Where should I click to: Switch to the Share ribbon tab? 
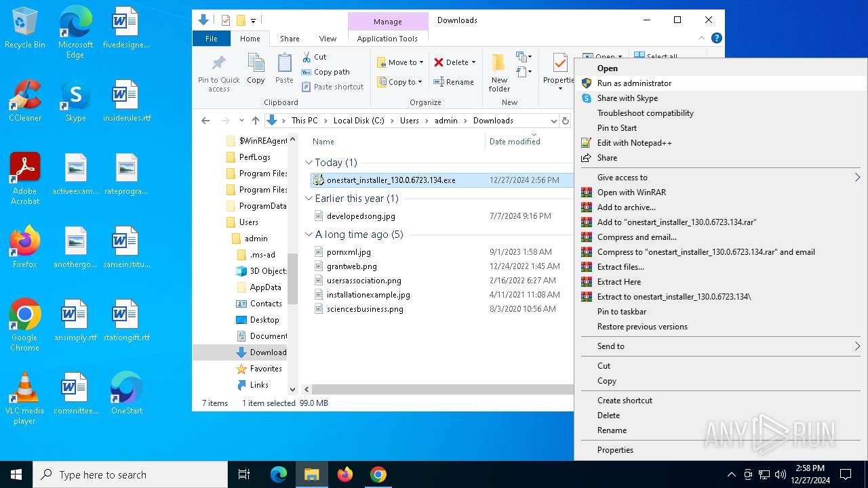290,39
